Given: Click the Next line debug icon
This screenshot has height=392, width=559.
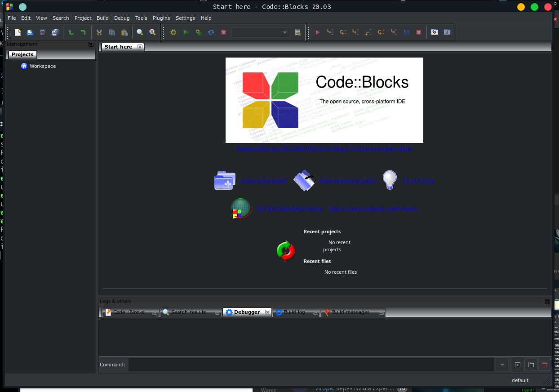Looking at the screenshot, I should (343, 32).
